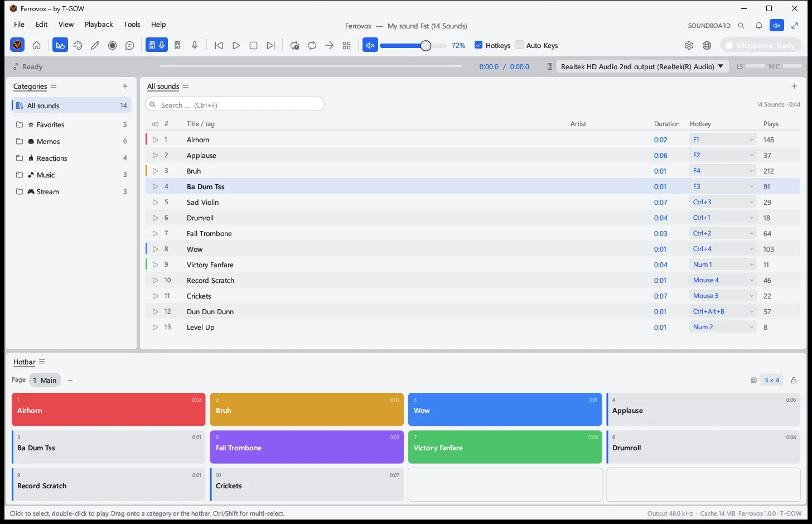Click the grid view icon in the toolbar
Viewport: 812px width, 524px height.
tap(347, 45)
